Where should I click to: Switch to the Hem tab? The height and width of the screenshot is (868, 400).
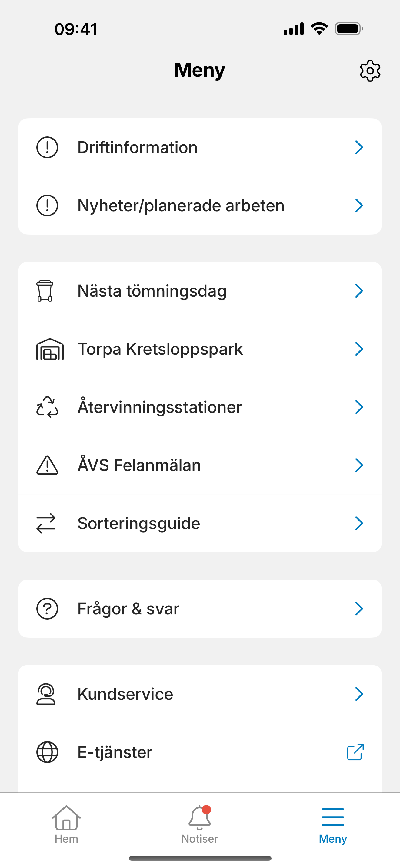click(x=66, y=824)
